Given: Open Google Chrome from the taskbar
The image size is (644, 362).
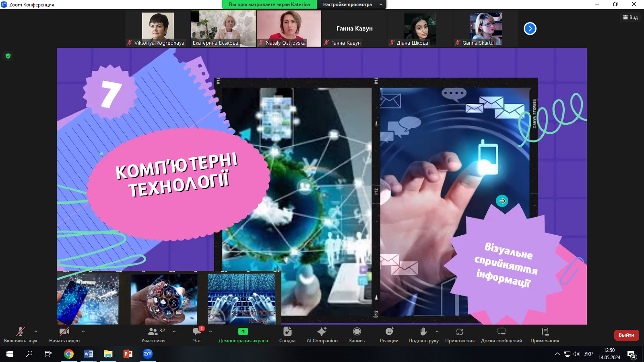Looking at the screenshot, I should point(69,354).
